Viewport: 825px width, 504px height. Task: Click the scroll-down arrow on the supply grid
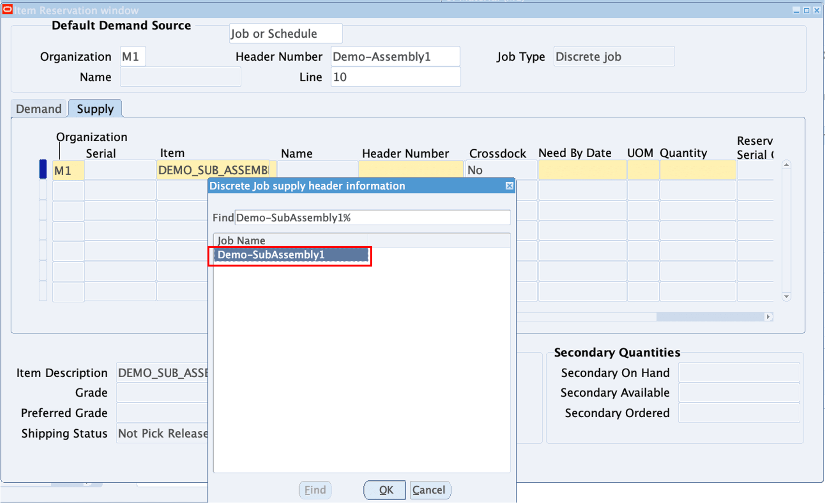click(x=786, y=297)
